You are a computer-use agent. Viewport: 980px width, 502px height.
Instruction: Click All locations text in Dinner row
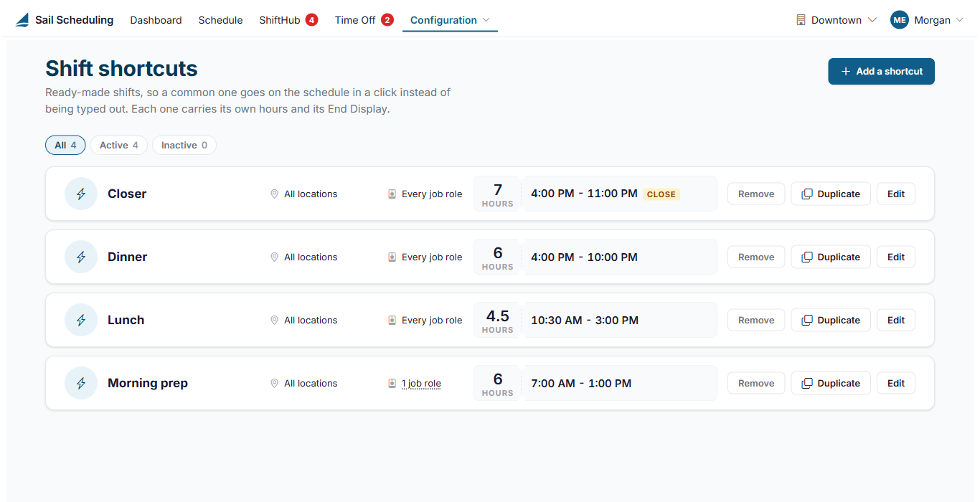311,257
